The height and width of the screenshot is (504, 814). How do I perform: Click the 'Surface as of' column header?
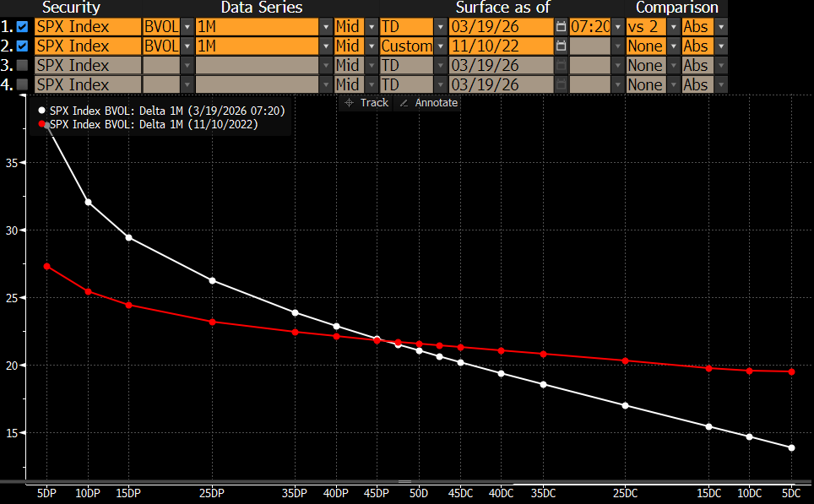pyautogui.click(x=503, y=8)
